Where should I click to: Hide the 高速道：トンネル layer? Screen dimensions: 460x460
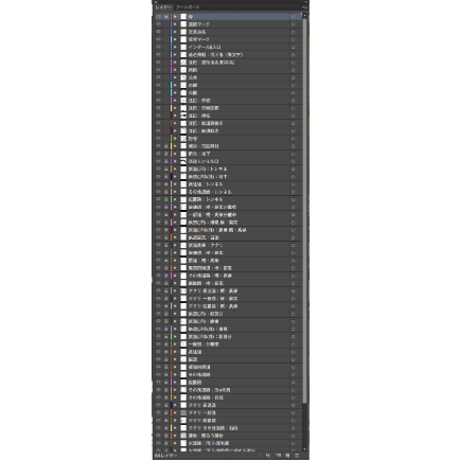click(158, 184)
